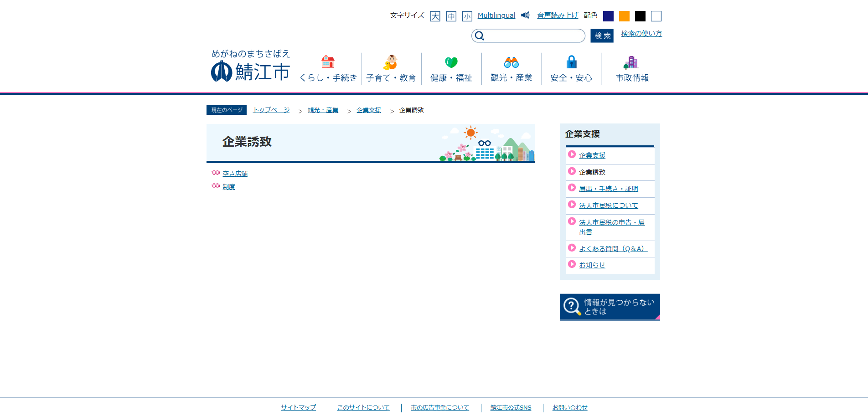Open 観光・産業 menu with binoculars icon
Screen dimensions: 868x416
511,69
